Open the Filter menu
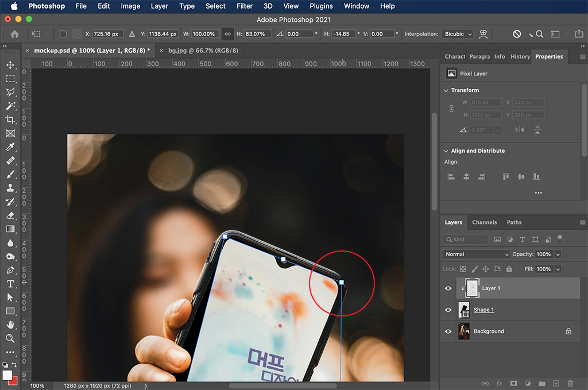The image size is (588, 390). tap(245, 6)
